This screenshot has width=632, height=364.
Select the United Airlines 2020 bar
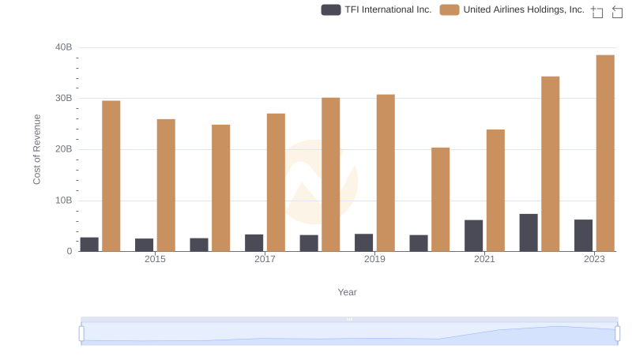tap(441, 200)
